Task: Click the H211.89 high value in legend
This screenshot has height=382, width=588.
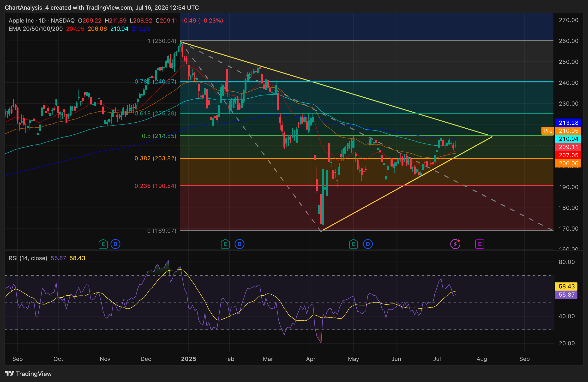Action: 116,20
